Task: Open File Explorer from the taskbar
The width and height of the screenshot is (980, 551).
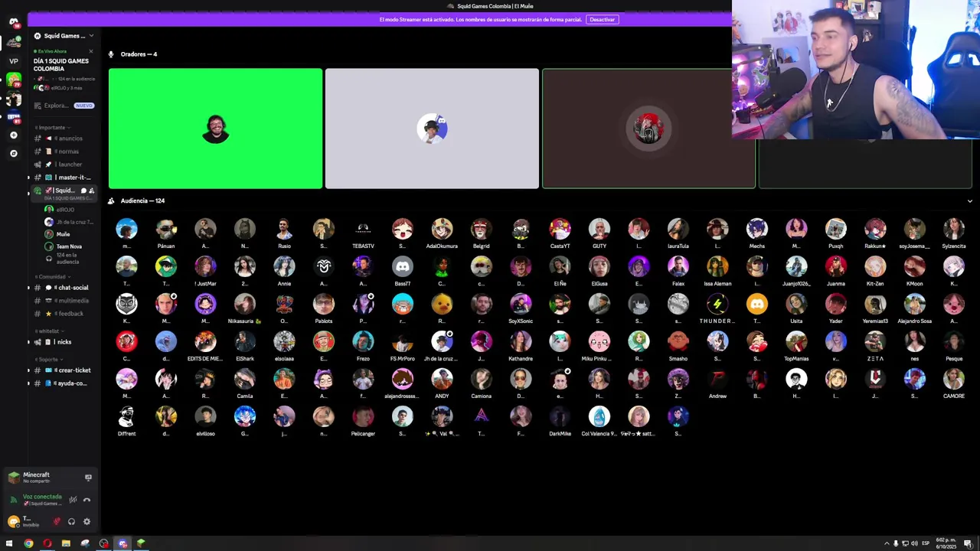Action: click(x=66, y=543)
